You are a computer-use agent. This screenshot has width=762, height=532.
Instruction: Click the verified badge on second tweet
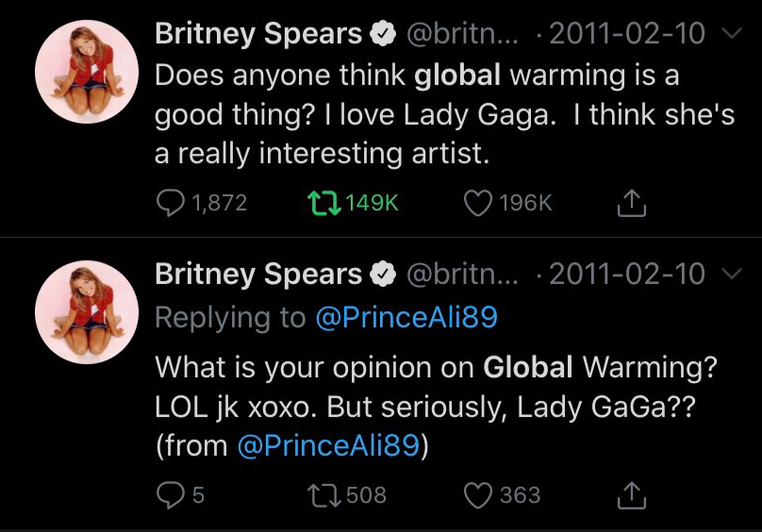coord(382,274)
